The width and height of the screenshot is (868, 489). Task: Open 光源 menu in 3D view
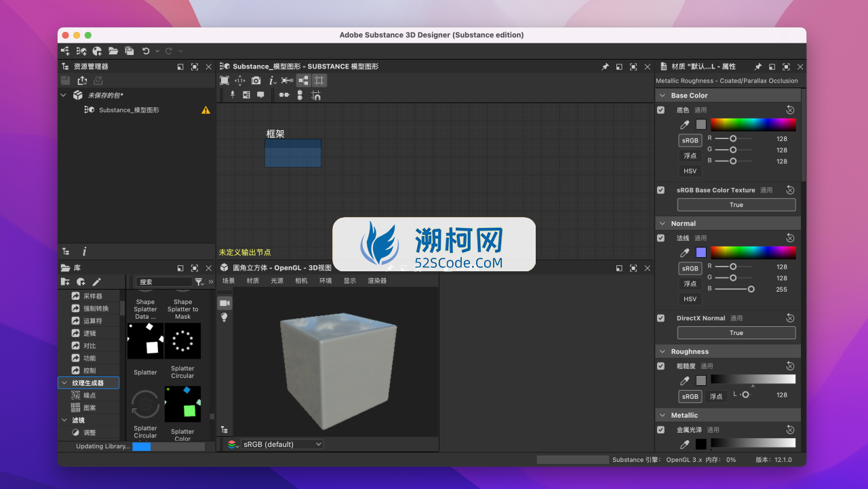point(277,281)
